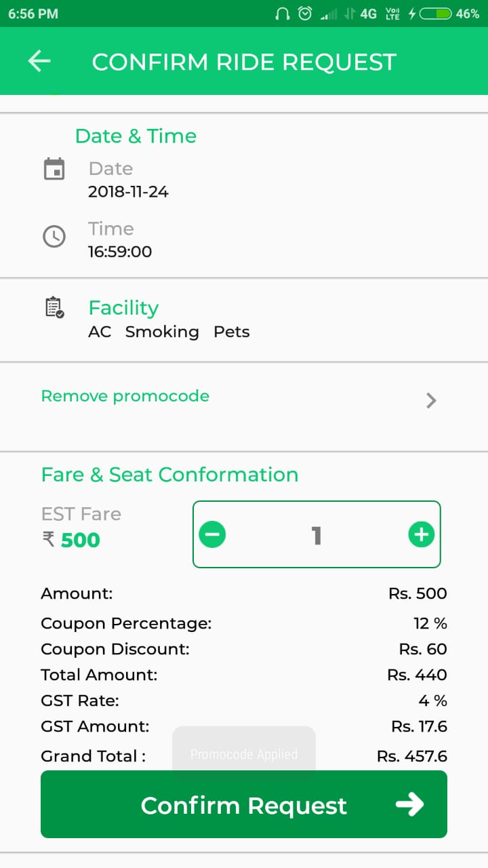Click Remove promocode link
This screenshot has height=868, width=488.
125,396
